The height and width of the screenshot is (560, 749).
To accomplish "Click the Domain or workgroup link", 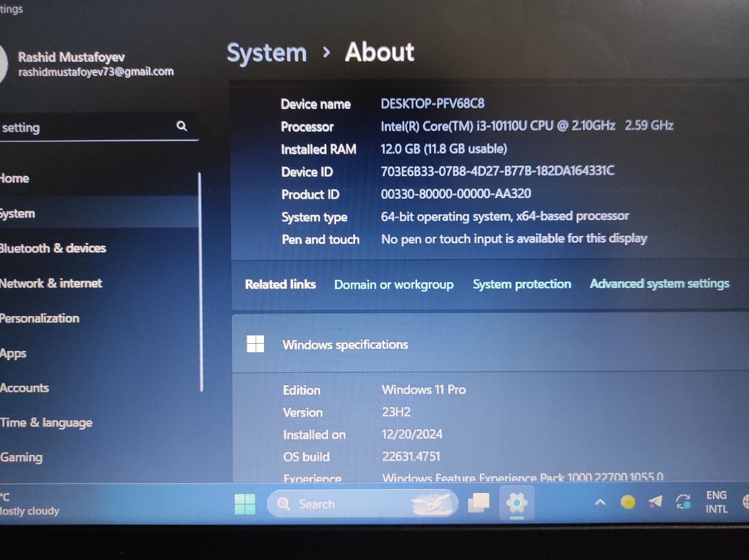I will tap(394, 285).
